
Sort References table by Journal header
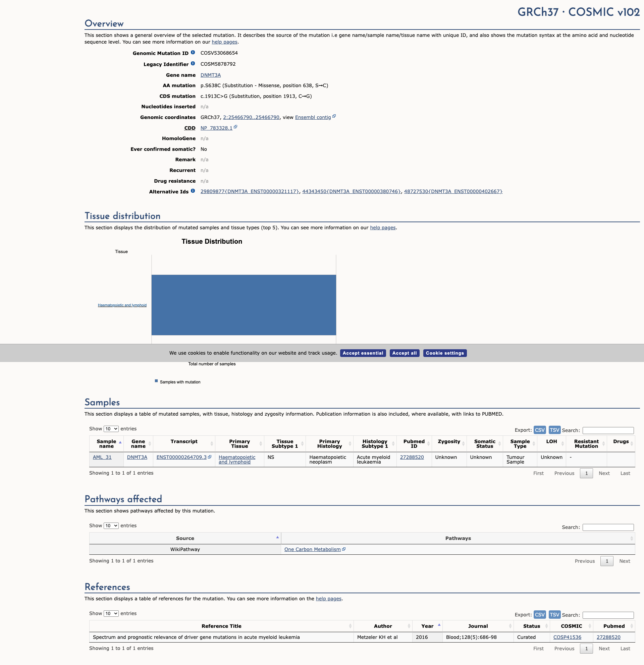[x=478, y=626]
